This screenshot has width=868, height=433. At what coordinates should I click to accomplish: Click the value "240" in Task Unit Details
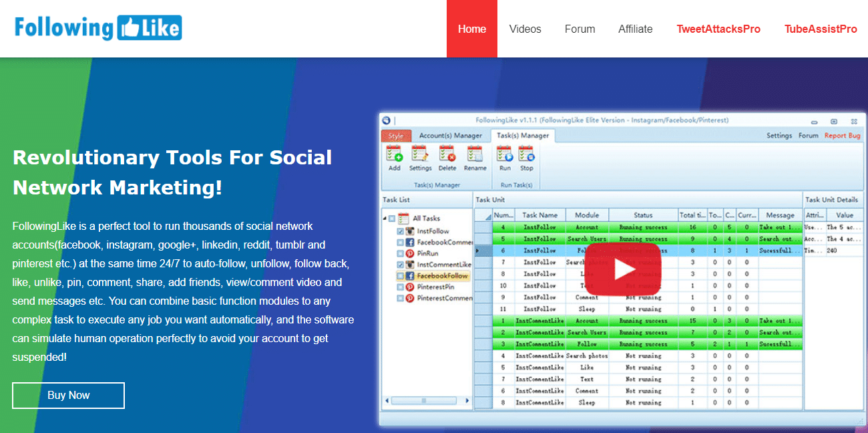click(x=833, y=251)
